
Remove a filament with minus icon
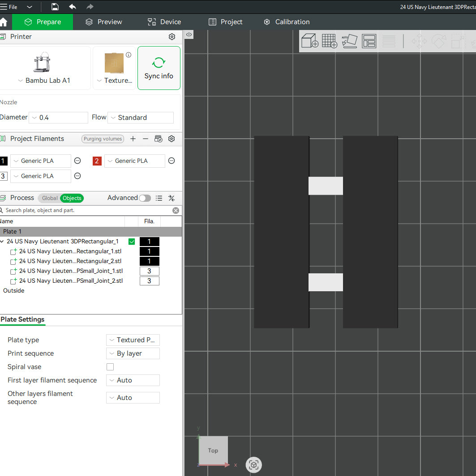[x=146, y=139]
